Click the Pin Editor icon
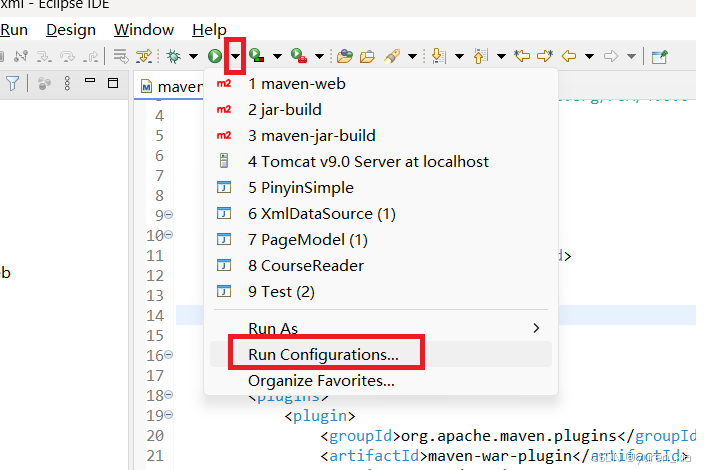The width and height of the screenshot is (704, 470). (660, 57)
